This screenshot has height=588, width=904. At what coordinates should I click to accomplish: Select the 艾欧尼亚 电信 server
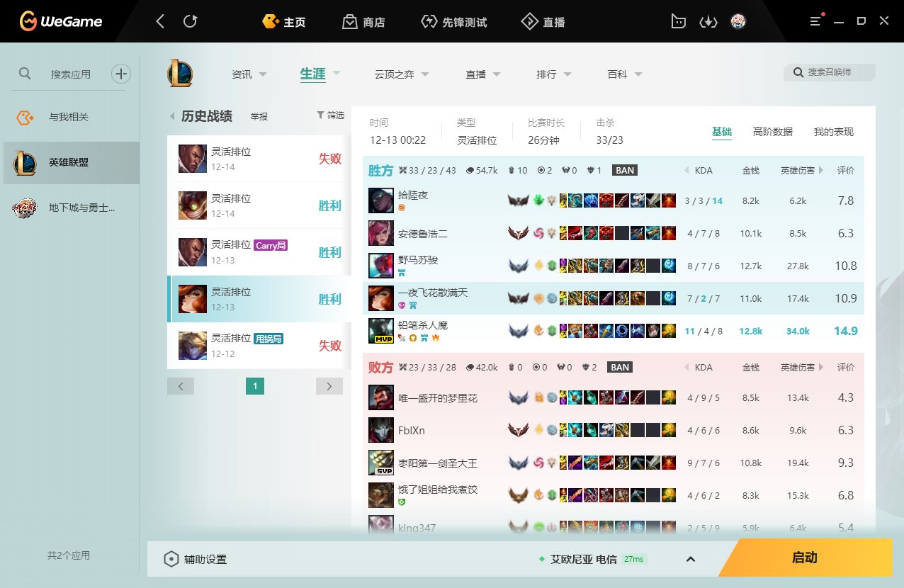click(584, 559)
